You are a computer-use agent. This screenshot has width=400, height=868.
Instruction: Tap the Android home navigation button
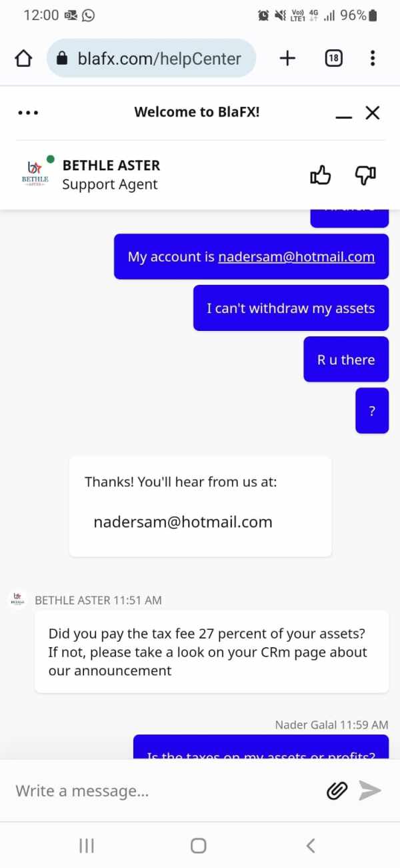pos(199,846)
